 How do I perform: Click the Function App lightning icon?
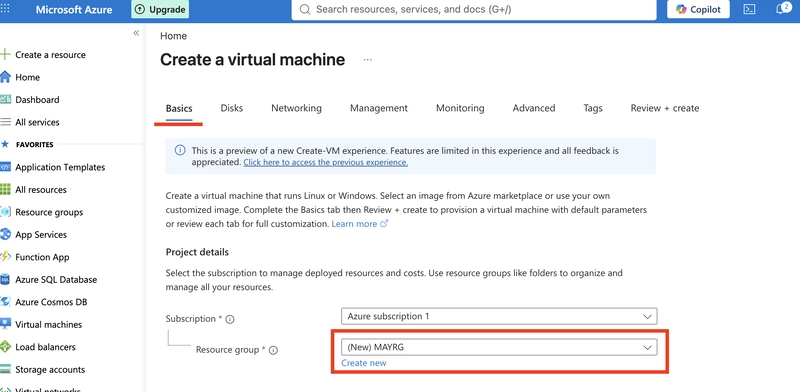click(x=5, y=257)
